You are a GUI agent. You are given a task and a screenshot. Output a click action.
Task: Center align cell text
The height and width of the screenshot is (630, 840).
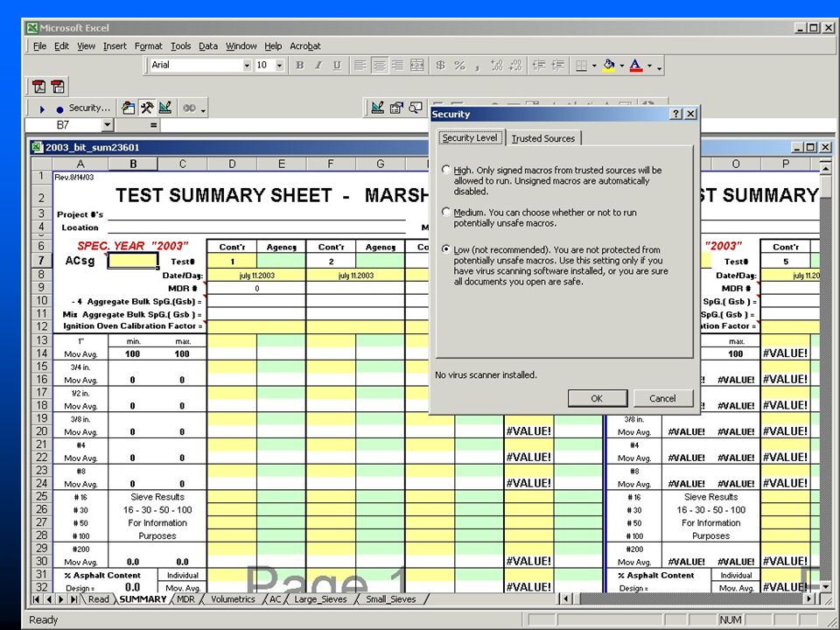[379, 66]
